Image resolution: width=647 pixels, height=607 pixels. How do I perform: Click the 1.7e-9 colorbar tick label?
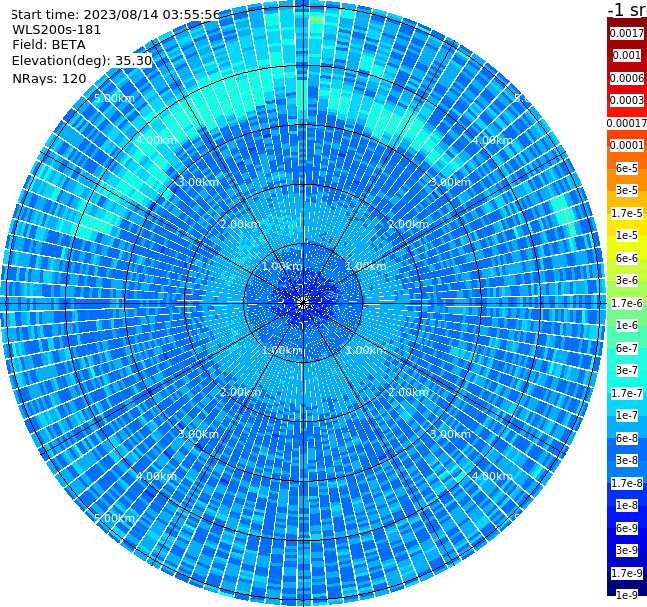click(x=627, y=573)
